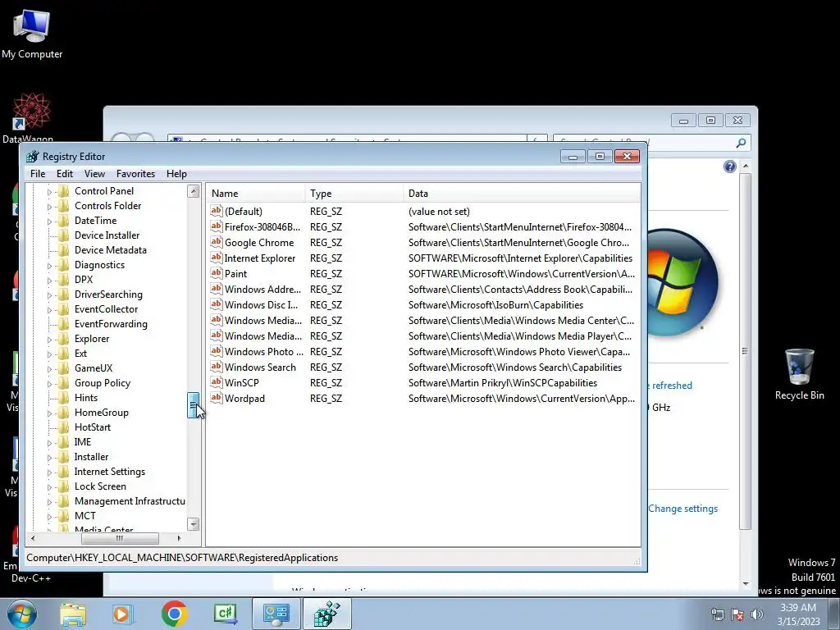This screenshot has height=630, width=840.
Task: Click the tree horizontal scroll-right arrow
Action: 179,538
